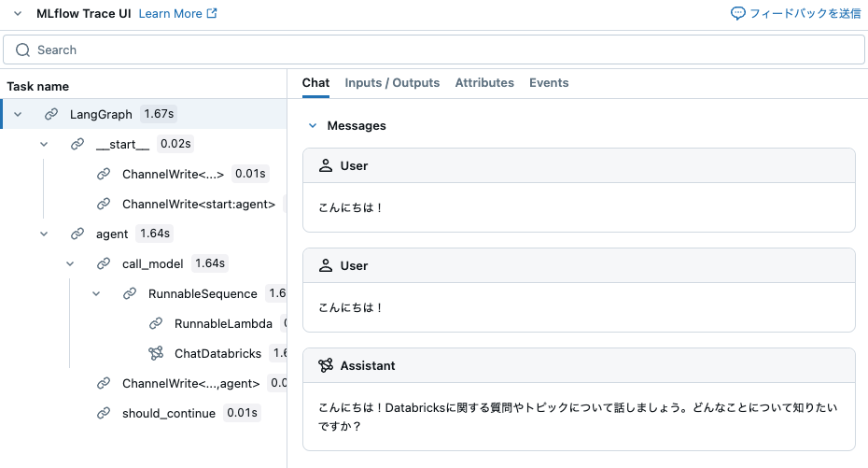868x468 pixels.
Task: Click the ChannelWrite<...,agent> span icon
Action: click(x=104, y=383)
